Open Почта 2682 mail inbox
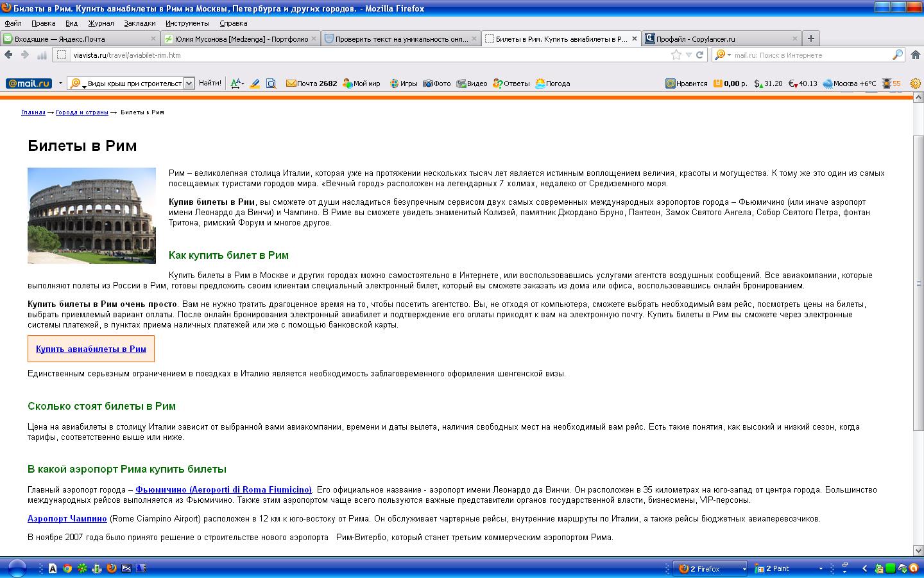The height and width of the screenshot is (578, 924). (x=311, y=83)
